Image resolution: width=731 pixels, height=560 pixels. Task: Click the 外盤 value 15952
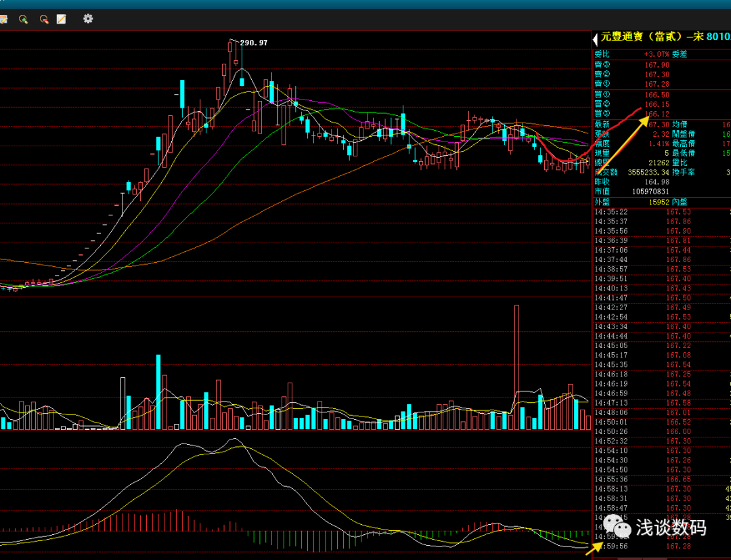click(x=659, y=202)
